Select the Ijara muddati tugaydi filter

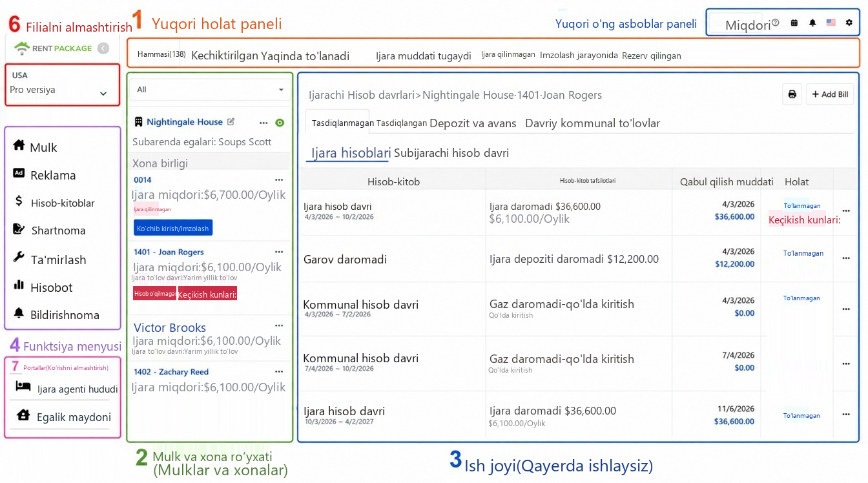(x=424, y=56)
